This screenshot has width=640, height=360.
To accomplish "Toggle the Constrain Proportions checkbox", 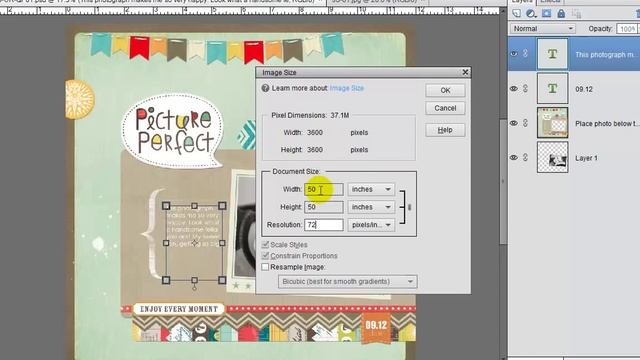I will [265, 256].
